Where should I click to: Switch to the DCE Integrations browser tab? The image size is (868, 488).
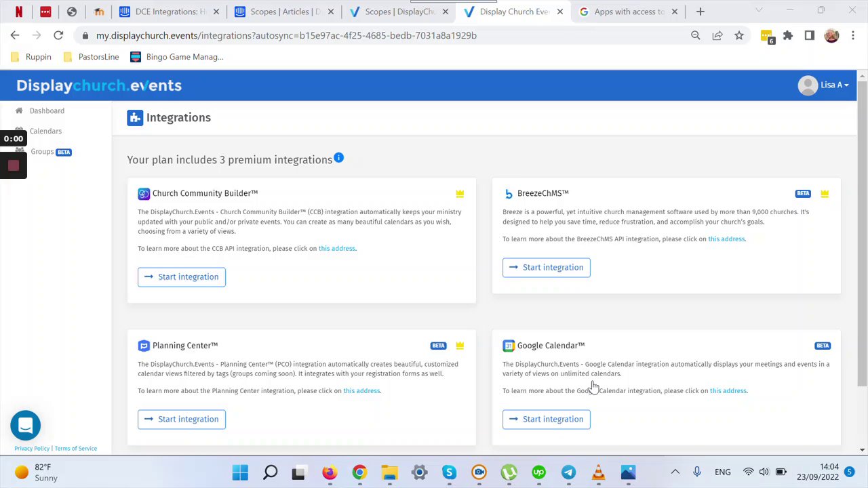point(170,12)
